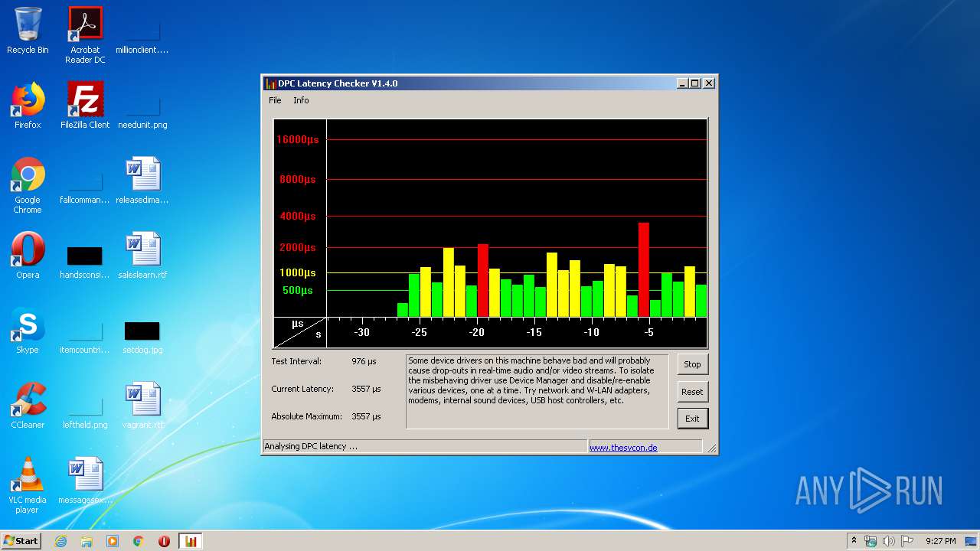The width and height of the screenshot is (980, 551).
Task: Click the 4000µs scale label
Action: (x=298, y=216)
